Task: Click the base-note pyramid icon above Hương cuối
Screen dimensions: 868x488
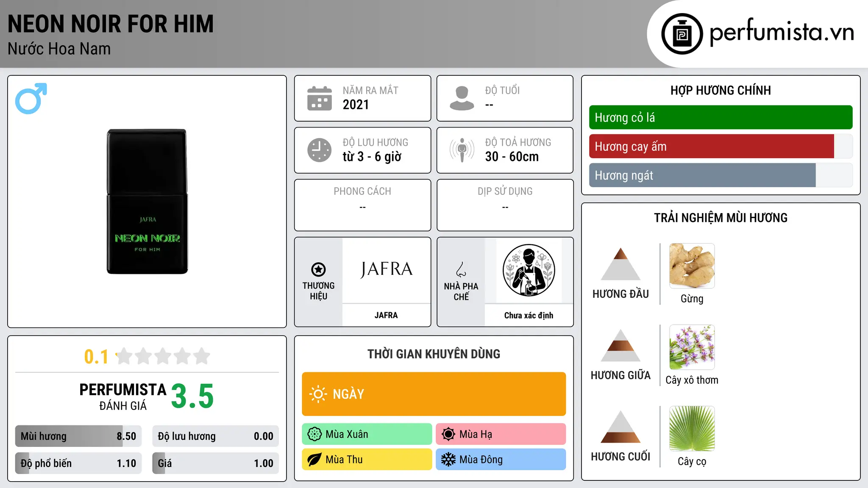Action: (620, 427)
